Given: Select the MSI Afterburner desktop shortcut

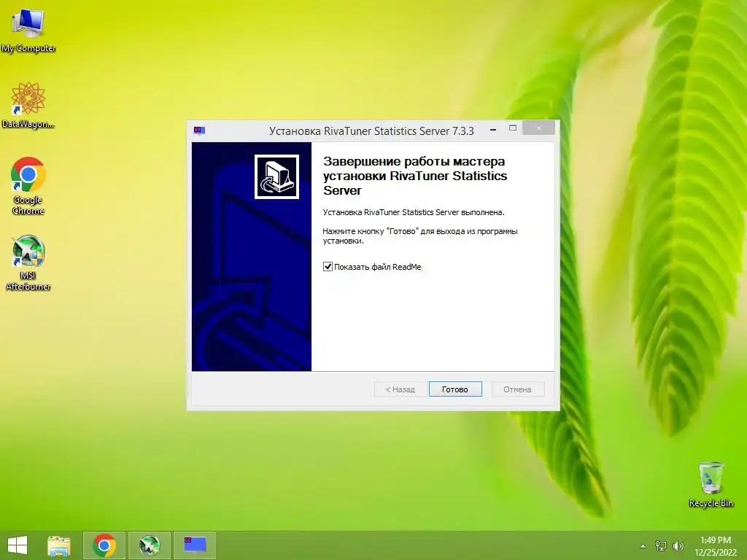Looking at the screenshot, I should click(28, 262).
